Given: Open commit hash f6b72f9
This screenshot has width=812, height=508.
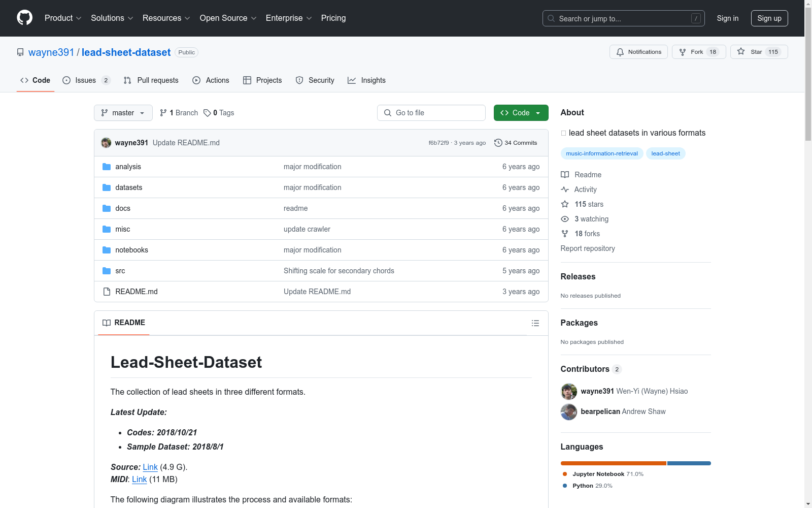Looking at the screenshot, I should [438, 143].
